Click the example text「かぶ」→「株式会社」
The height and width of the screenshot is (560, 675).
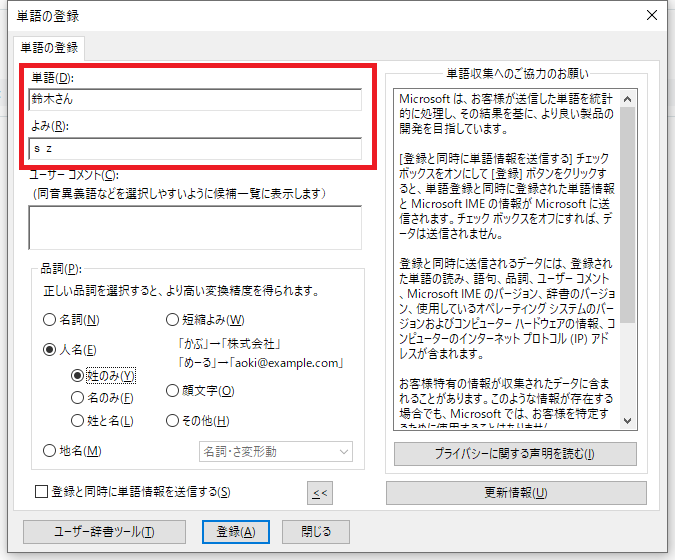[x=229, y=344]
